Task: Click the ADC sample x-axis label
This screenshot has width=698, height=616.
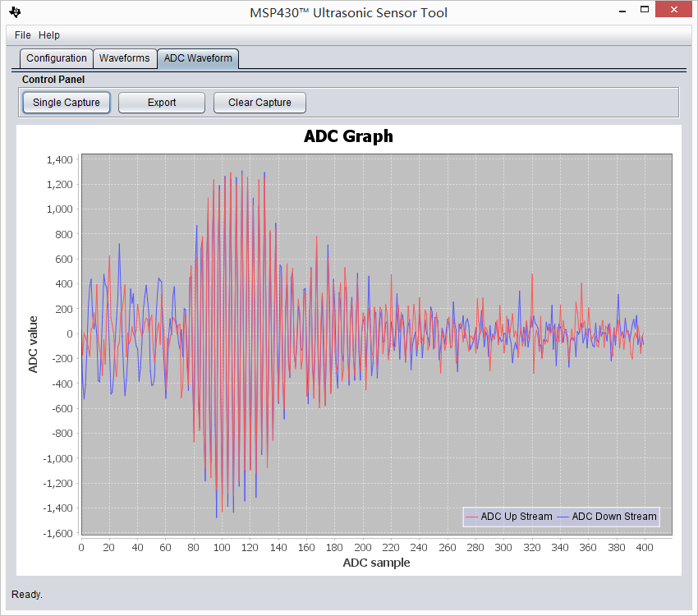Action: point(376,563)
